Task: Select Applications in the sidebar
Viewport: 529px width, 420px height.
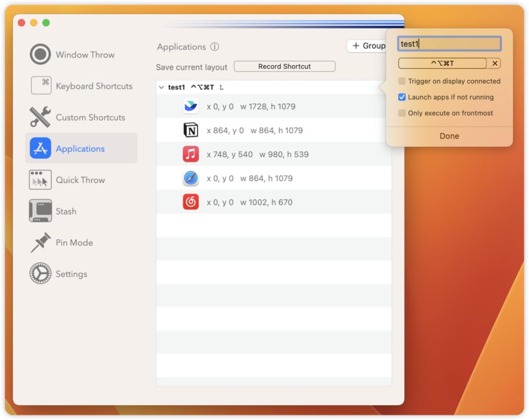Action: [81, 148]
